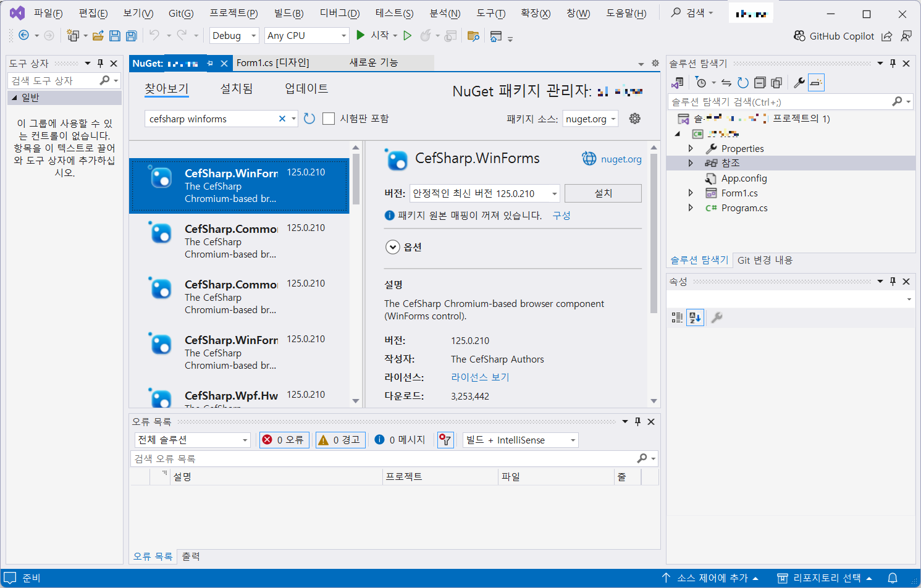Expand the 옵션 options section
This screenshot has height=588, width=921.
[x=393, y=247]
